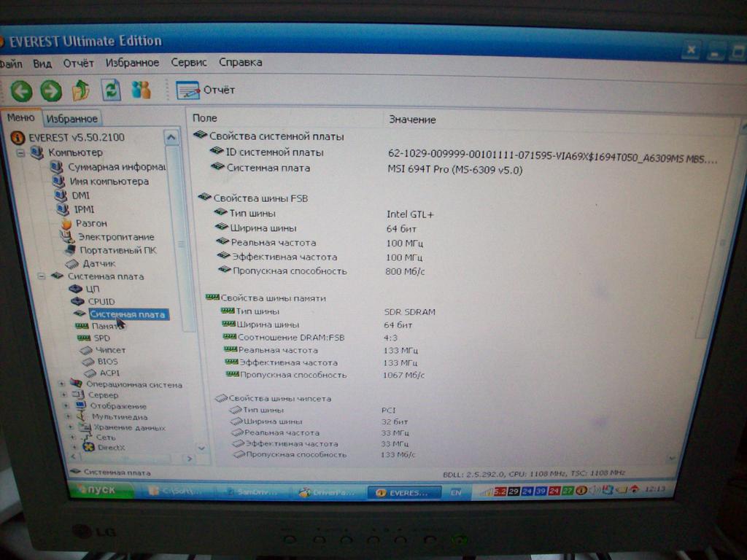The height and width of the screenshot is (560, 747).
Task: Collapse the Компьютер tree node
Action: coord(20,153)
